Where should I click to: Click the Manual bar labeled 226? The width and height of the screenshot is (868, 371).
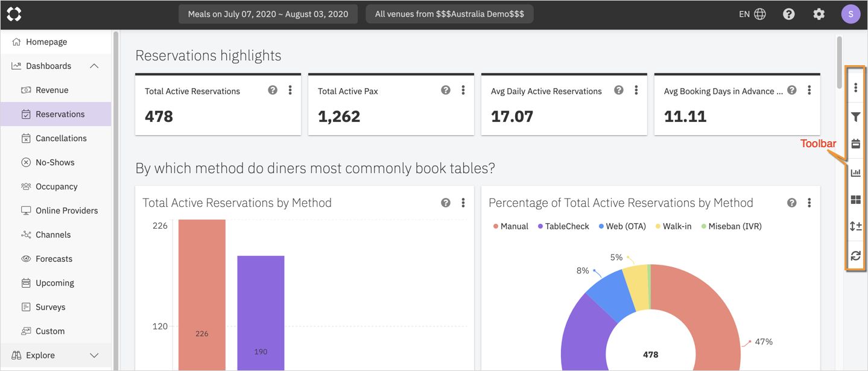click(x=201, y=295)
